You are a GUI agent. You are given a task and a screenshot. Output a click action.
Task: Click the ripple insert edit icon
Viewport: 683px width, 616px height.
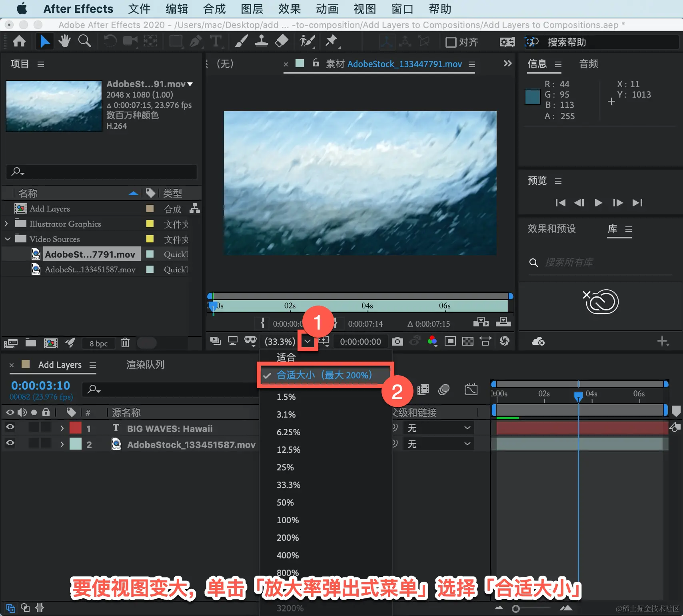481,322
